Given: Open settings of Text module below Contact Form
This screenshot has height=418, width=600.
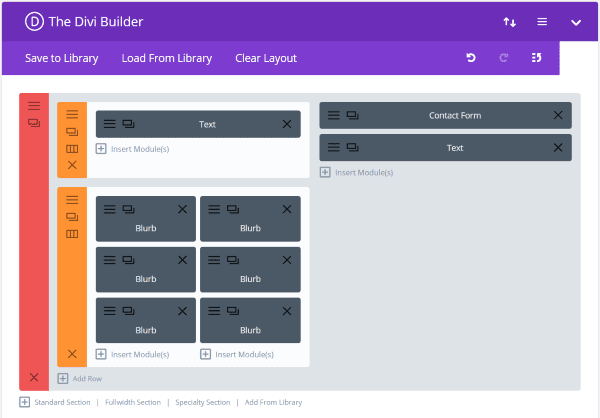Looking at the screenshot, I should coord(333,147).
